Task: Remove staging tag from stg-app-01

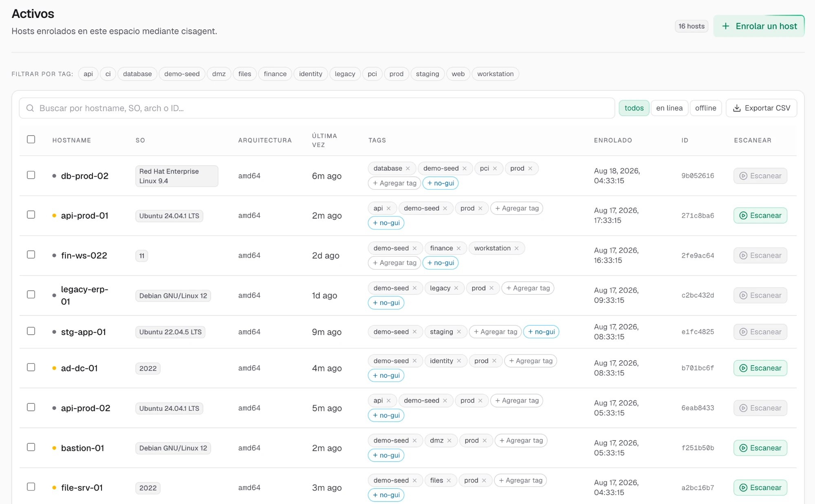Action: point(459,332)
